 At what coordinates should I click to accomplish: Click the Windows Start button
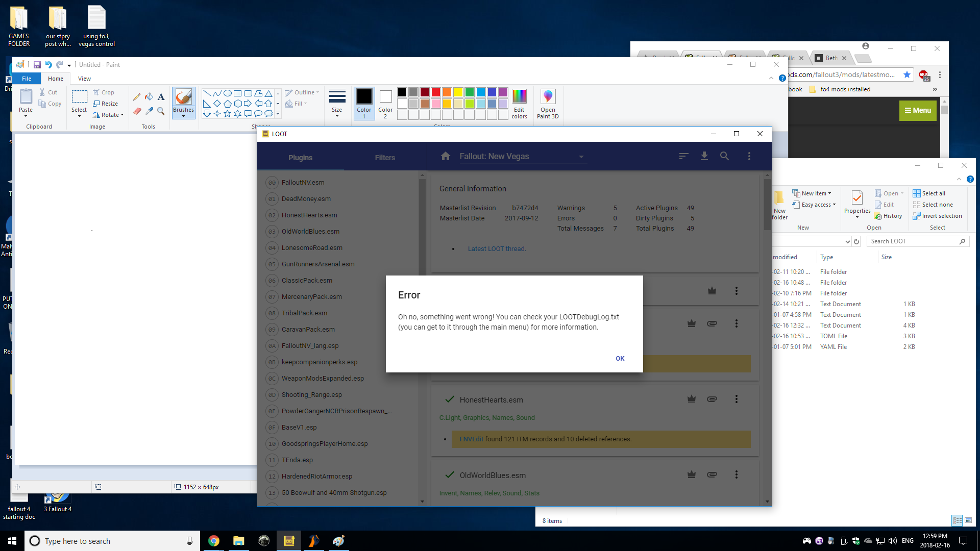[12, 541]
